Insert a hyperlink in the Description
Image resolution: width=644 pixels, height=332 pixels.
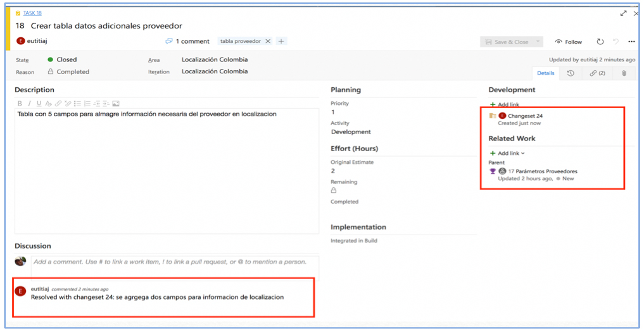(58, 104)
